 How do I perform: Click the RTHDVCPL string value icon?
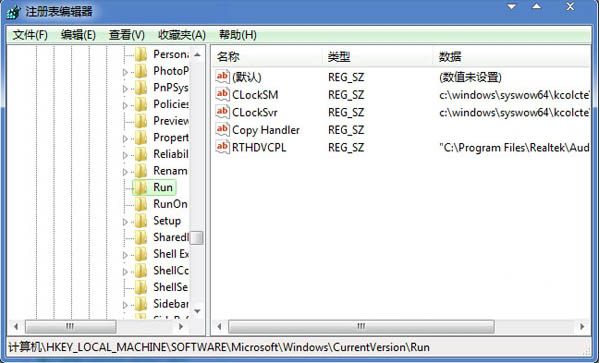click(x=222, y=147)
